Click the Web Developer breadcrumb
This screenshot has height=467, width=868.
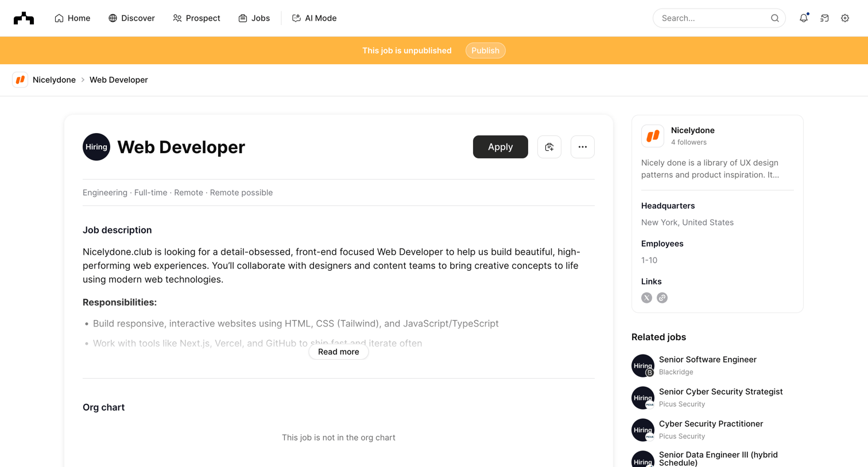click(x=119, y=80)
